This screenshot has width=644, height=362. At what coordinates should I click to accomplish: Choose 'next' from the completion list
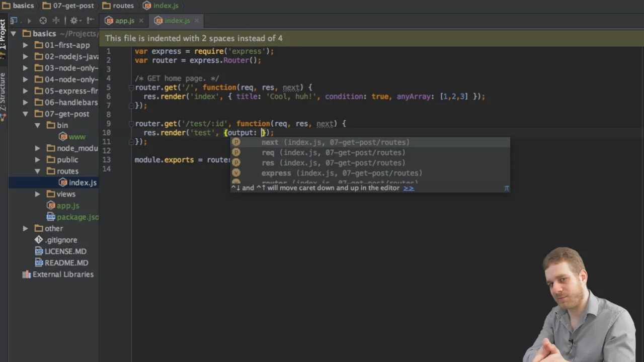click(x=370, y=142)
